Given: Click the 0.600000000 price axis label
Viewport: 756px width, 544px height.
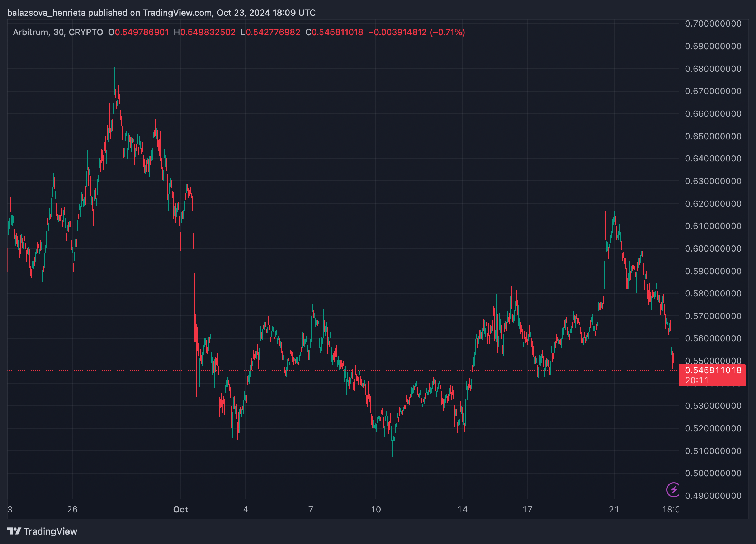Looking at the screenshot, I should tap(713, 249).
